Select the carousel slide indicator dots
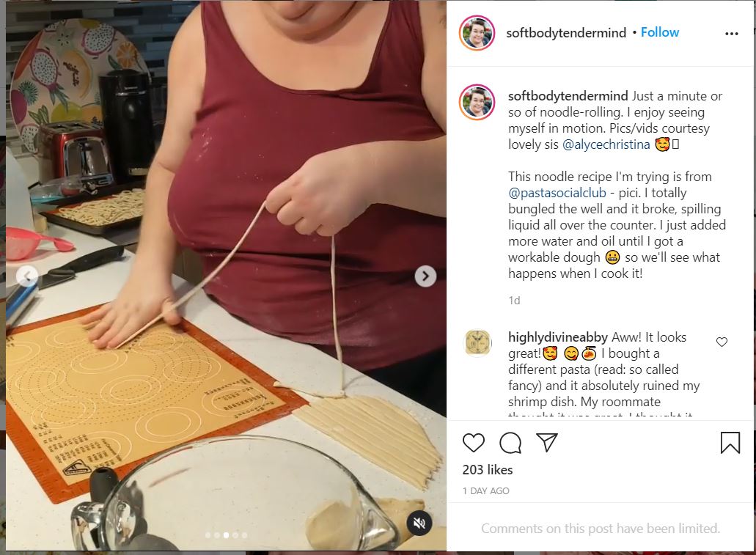756x555 pixels. click(x=226, y=534)
